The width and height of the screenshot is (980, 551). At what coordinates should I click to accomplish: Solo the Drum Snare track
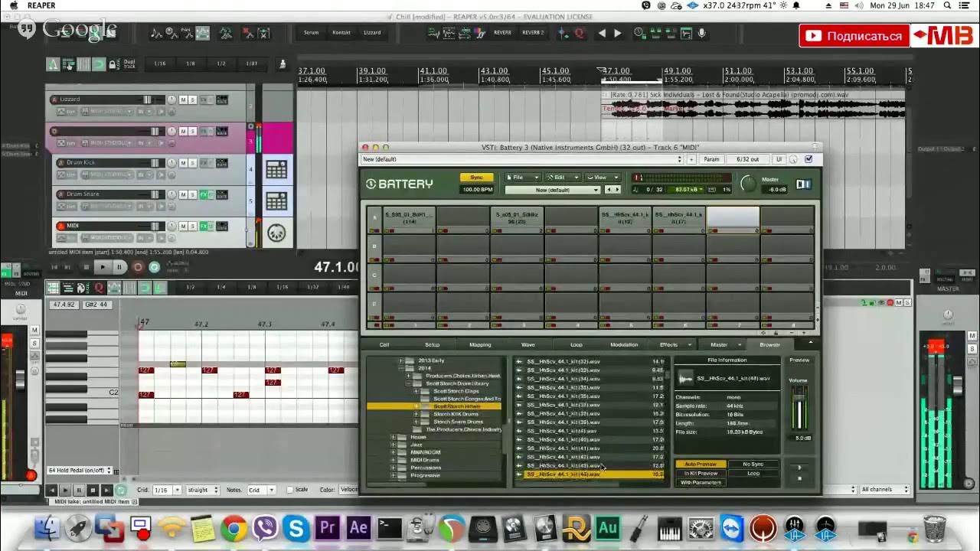click(x=193, y=194)
